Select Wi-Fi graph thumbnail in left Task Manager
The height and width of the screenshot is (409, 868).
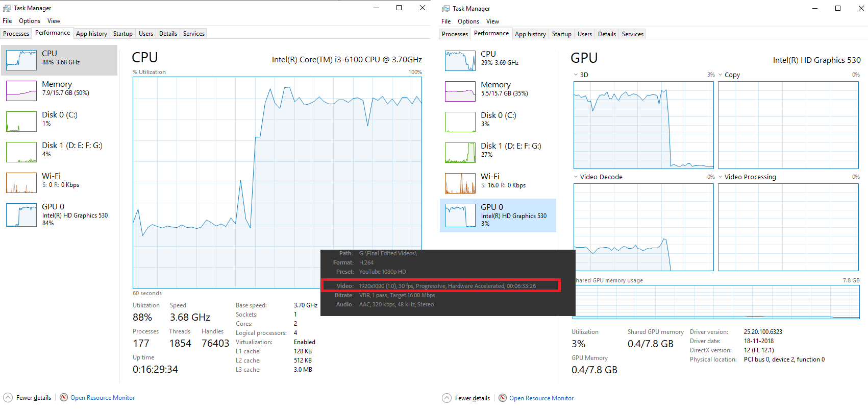[x=21, y=183]
